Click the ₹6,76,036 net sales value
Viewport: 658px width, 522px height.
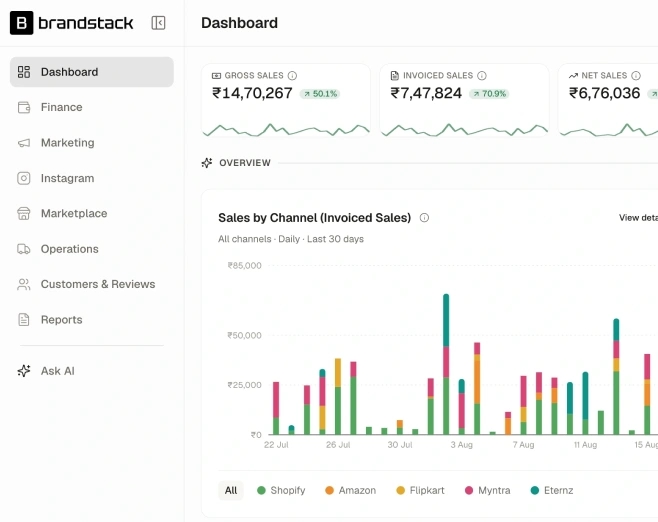[x=605, y=93]
